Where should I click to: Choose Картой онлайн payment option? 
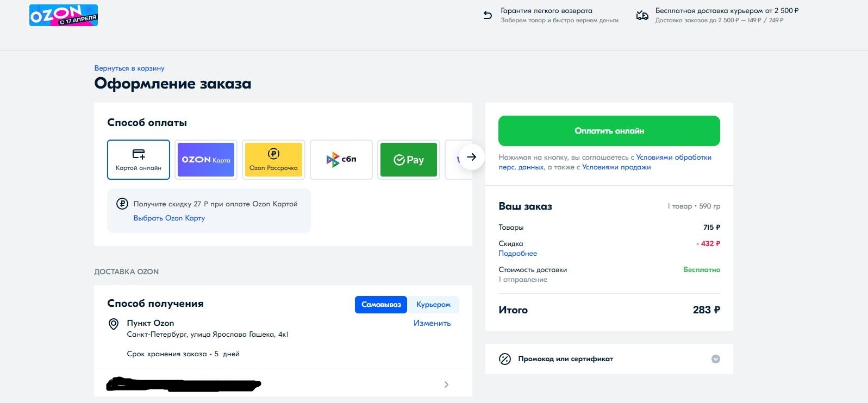[x=139, y=160]
